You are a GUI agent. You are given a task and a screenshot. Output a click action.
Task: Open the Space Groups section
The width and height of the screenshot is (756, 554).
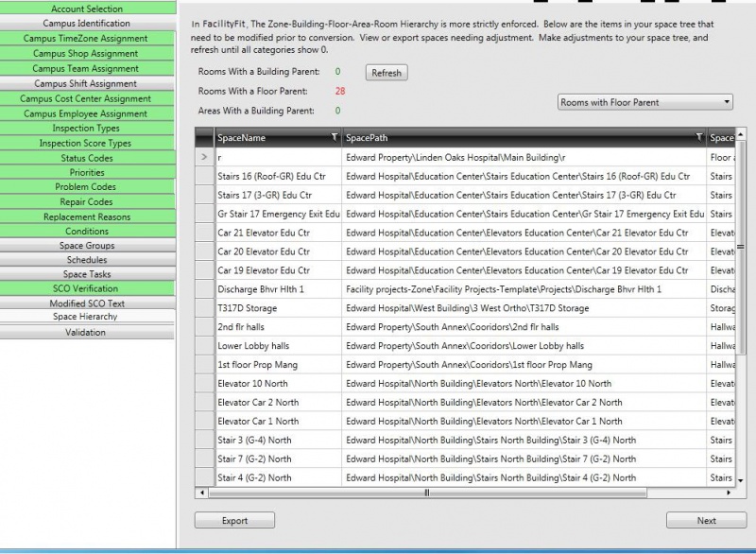coord(87,246)
